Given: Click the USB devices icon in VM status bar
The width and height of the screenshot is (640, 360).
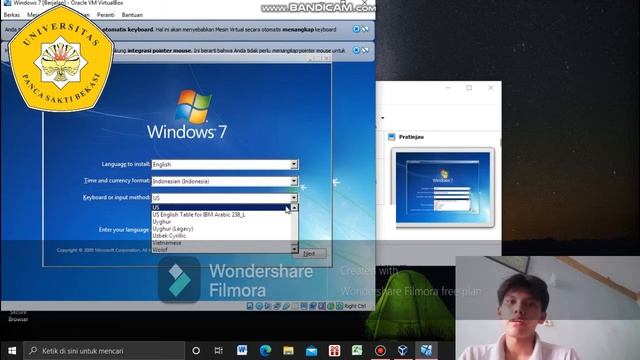Looking at the screenshot, I should pyautogui.click(x=286, y=306).
